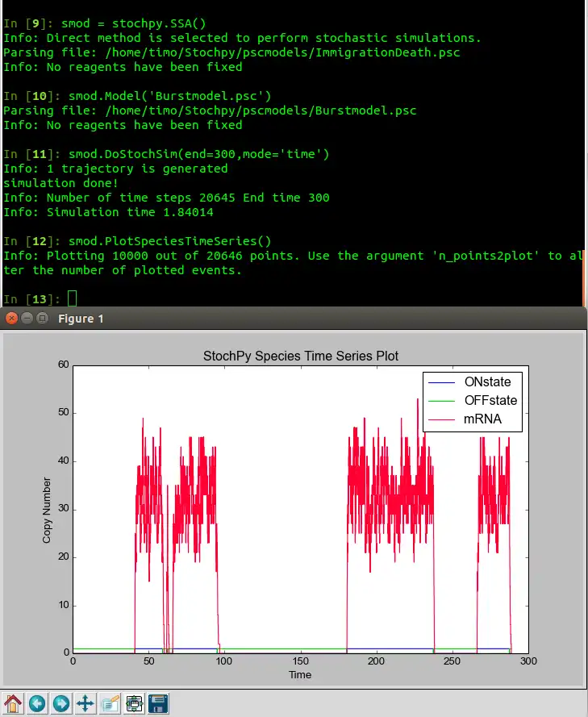
Task: Click the In [13] terminal prompt cursor
Action: pos(73,298)
